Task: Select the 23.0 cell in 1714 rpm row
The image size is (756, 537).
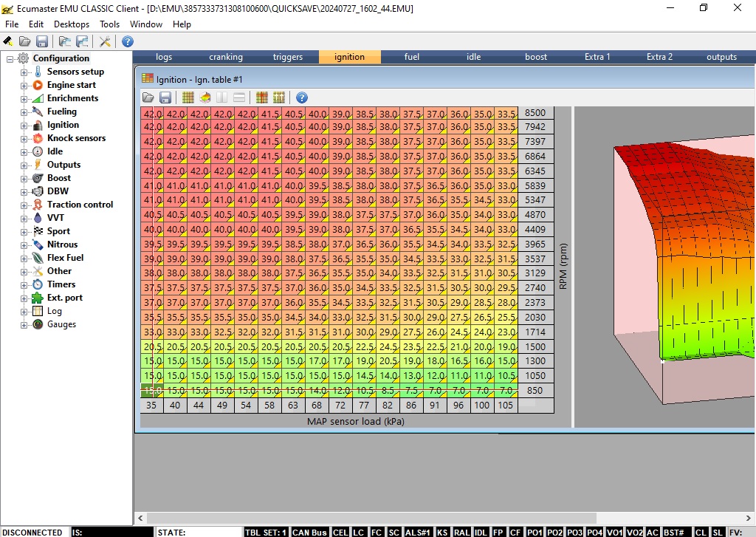Action: tap(506, 332)
